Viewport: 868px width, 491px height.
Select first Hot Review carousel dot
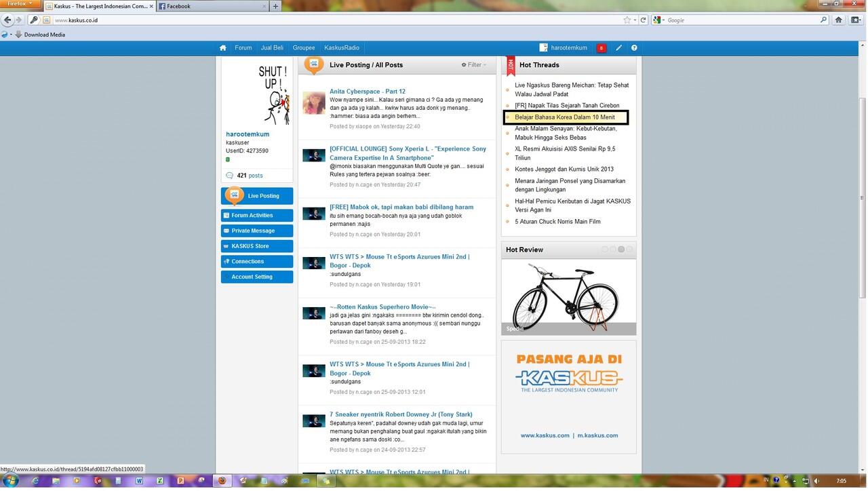605,250
